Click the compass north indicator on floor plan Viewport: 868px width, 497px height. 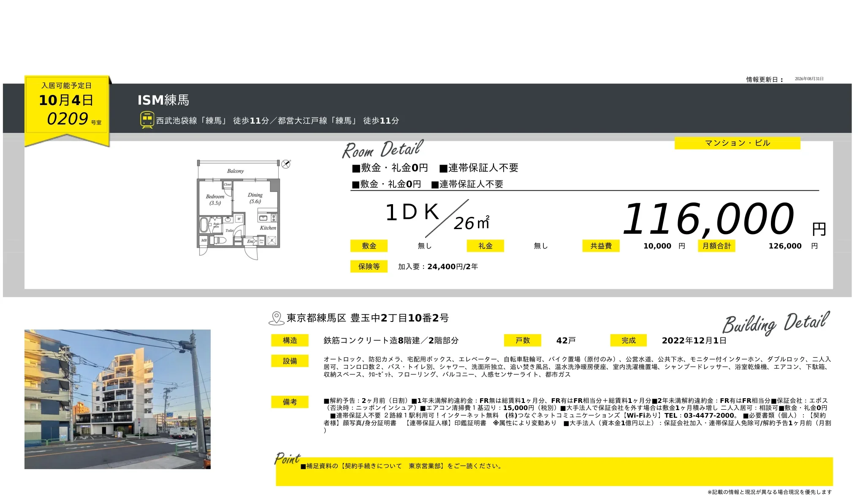pos(286,164)
